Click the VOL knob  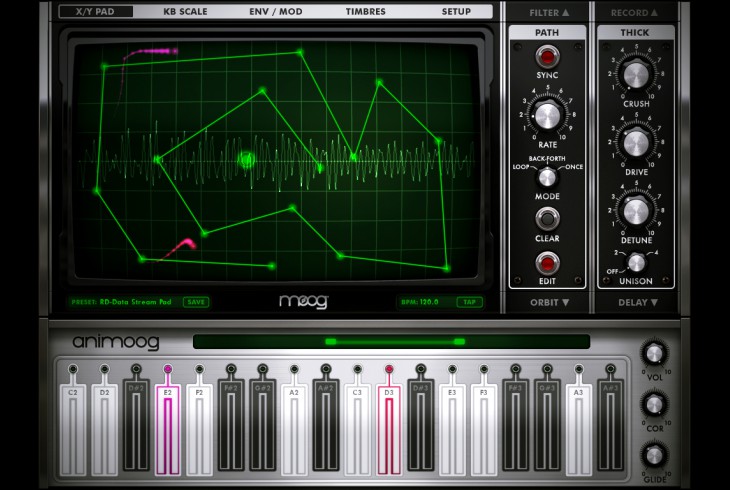click(x=654, y=354)
